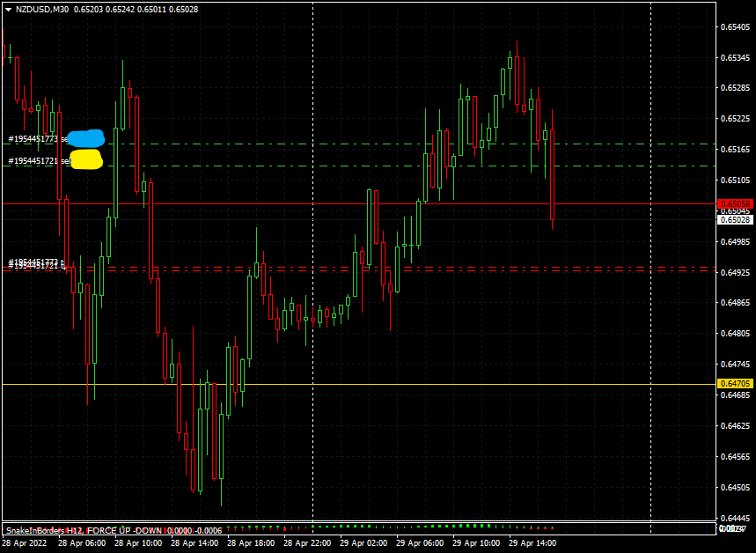Screen dimensions: 756x553
Task: Click the 0.65345 price axis label
Action: (x=735, y=58)
